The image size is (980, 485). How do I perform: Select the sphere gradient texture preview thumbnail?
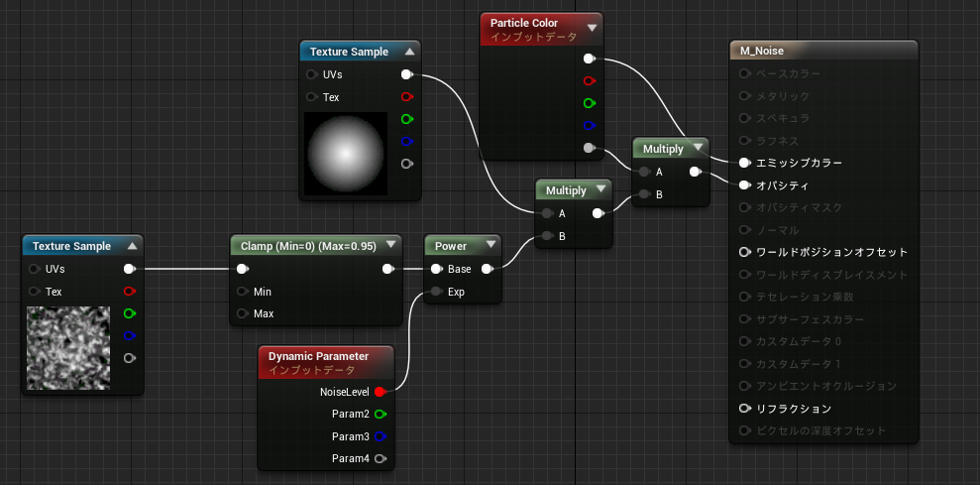346,154
